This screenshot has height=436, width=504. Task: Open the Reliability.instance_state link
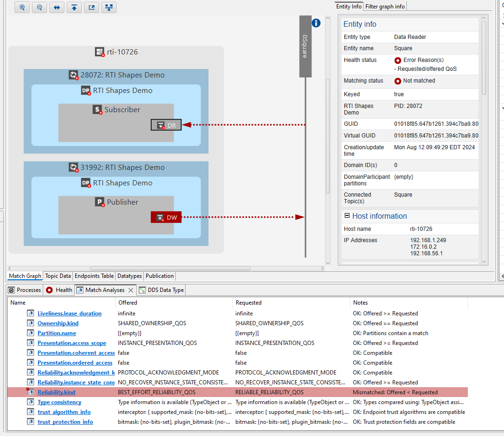(x=76, y=382)
